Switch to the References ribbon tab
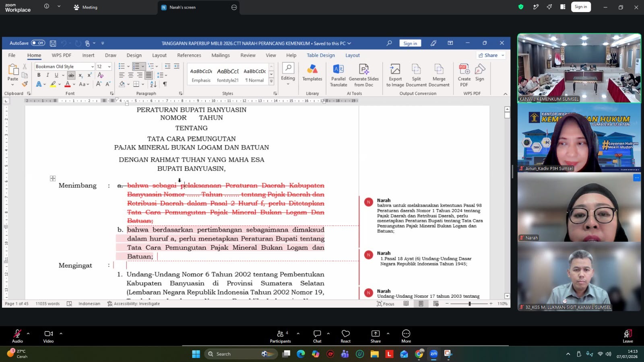This screenshot has height=362, width=644. [189, 56]
